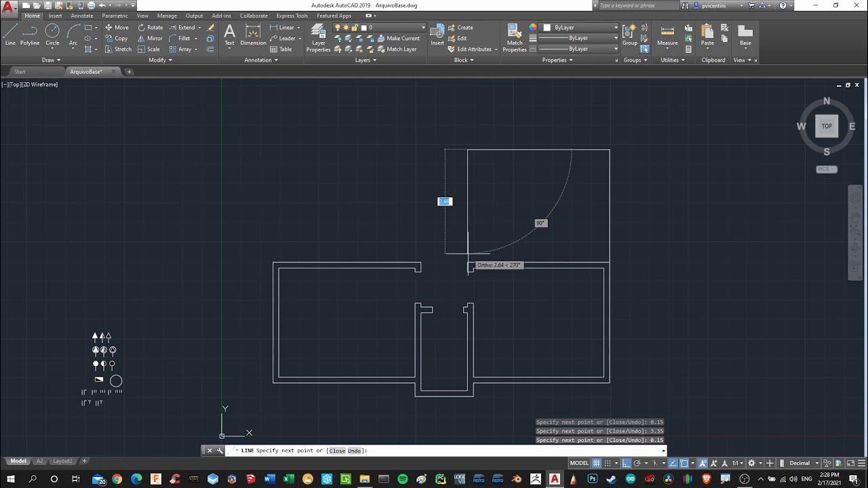The width and height of the screenshot is (868, 488).
Task: Expand the Modify panel
Action: (160, 60)
